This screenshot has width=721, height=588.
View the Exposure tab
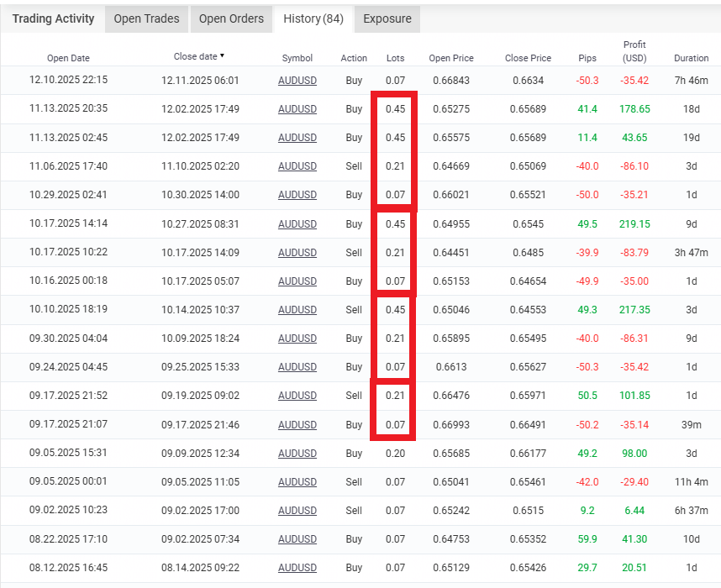[386, 18]
